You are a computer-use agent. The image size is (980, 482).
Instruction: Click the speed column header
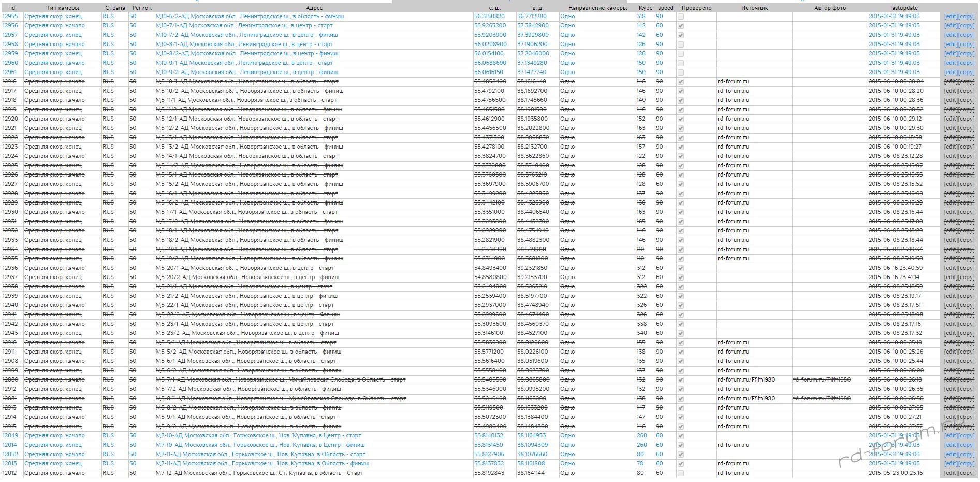pos(665,8)
